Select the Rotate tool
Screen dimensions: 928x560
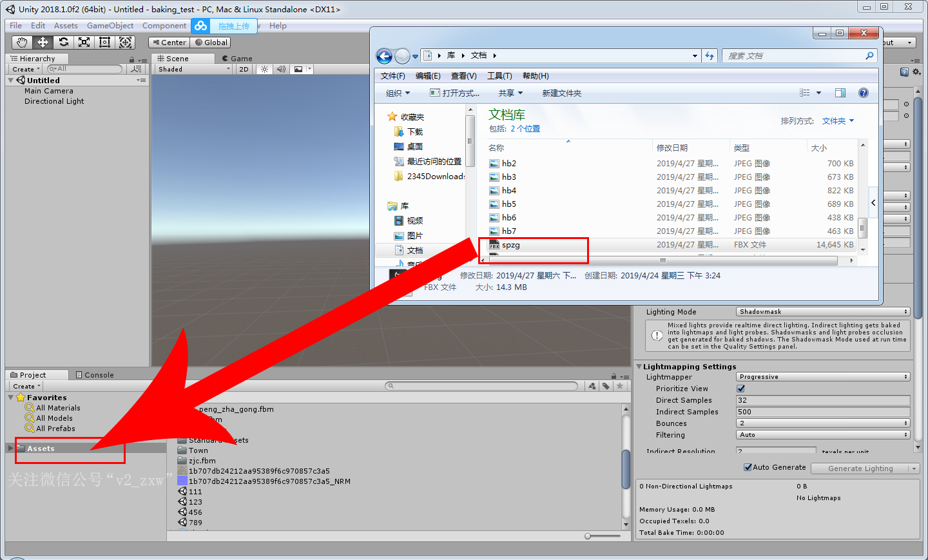(63, 43)
